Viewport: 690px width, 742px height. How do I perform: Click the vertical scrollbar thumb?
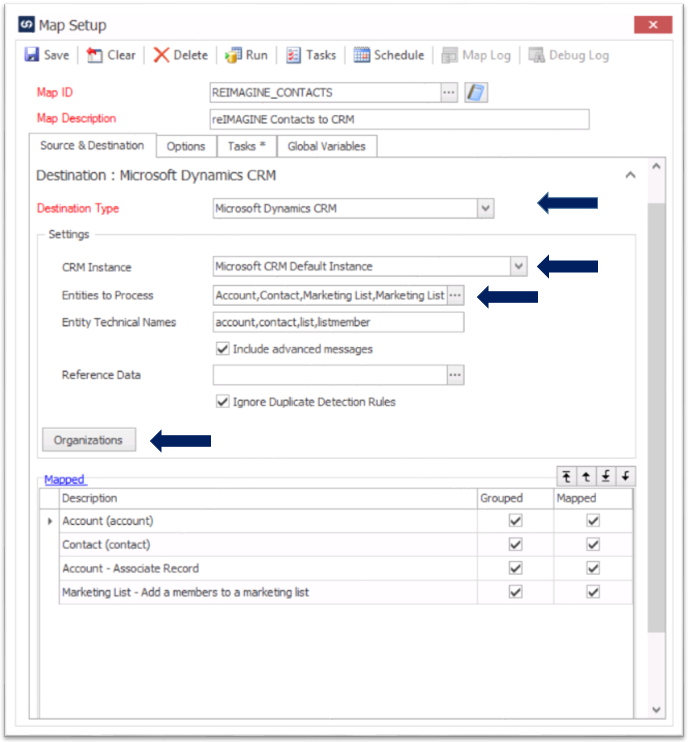(656, 417)
